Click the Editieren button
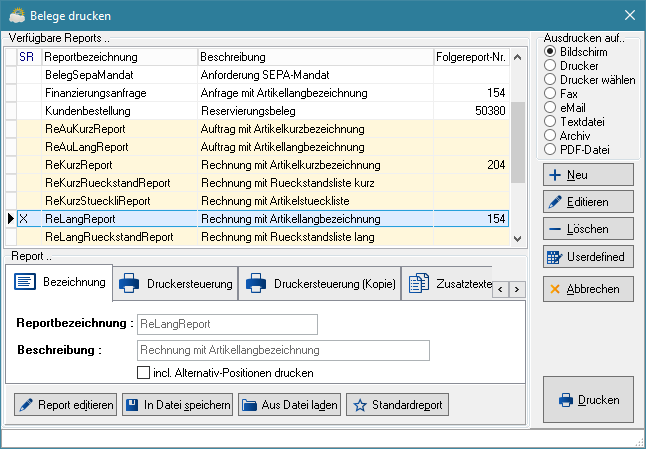 click(x=588, y=202)
